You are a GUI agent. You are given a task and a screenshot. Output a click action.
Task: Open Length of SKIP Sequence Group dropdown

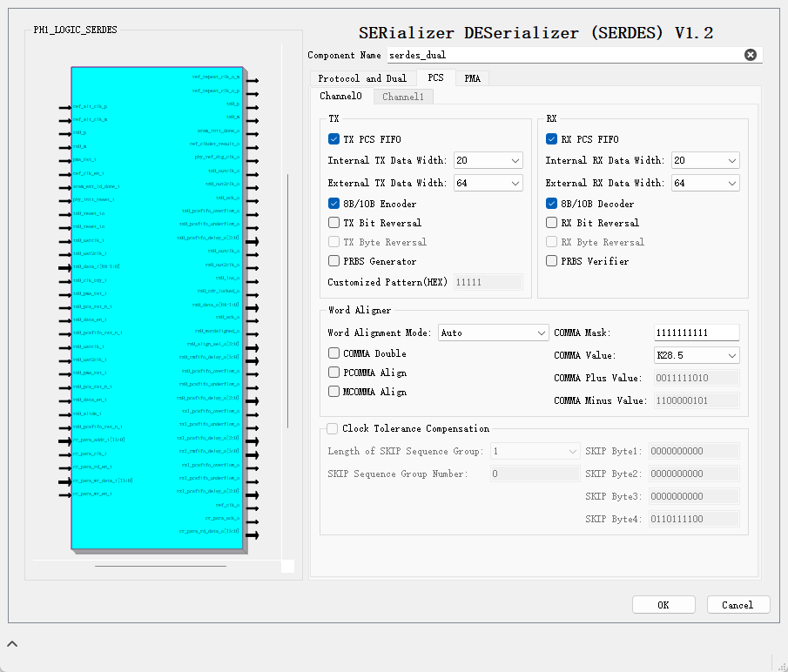(x=535, y=451)
